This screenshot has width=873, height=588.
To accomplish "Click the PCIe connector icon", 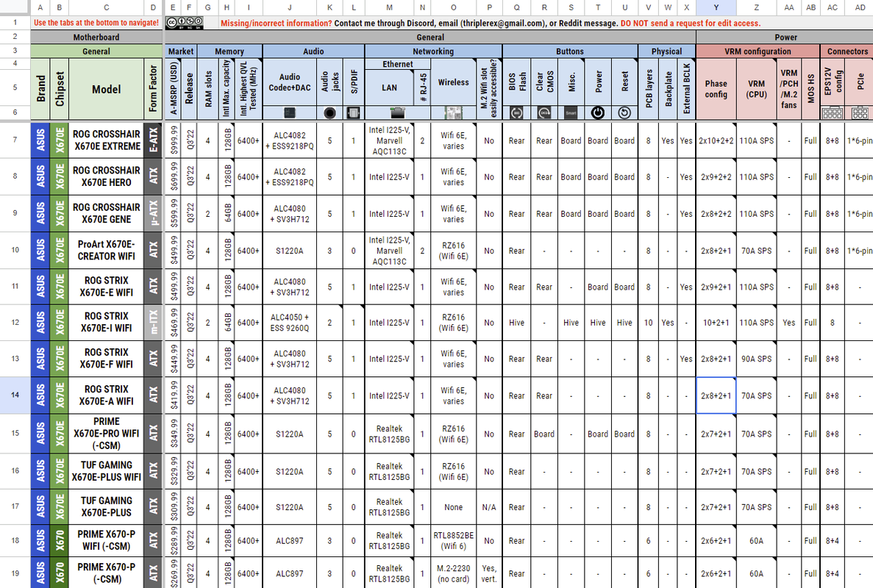I will click(860, 113).
